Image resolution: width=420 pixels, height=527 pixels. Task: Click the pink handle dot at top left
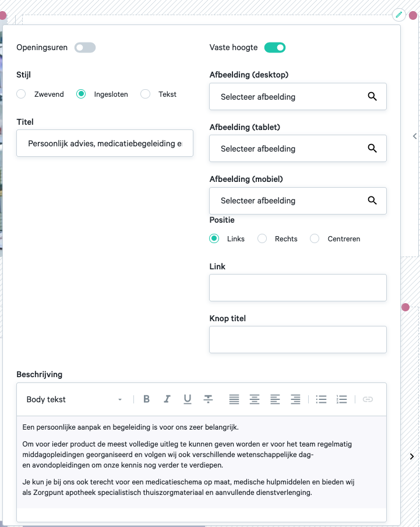point(3,16)
